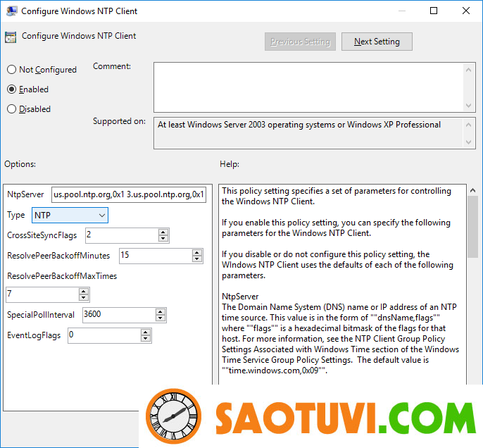This screenshot has height=448, width=483.
Task: Click Supported on box scroll up arrow
Action: (468, 125)
